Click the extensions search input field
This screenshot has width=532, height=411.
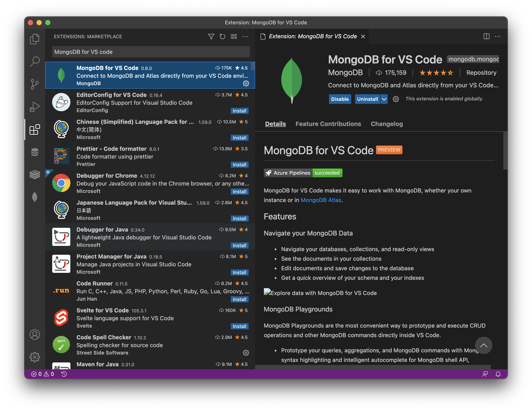click(x=151, y=52)
